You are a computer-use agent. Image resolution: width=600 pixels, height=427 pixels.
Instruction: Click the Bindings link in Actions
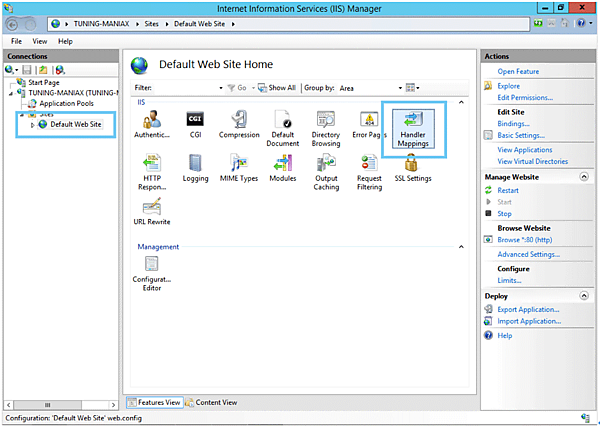coord(515,124)
